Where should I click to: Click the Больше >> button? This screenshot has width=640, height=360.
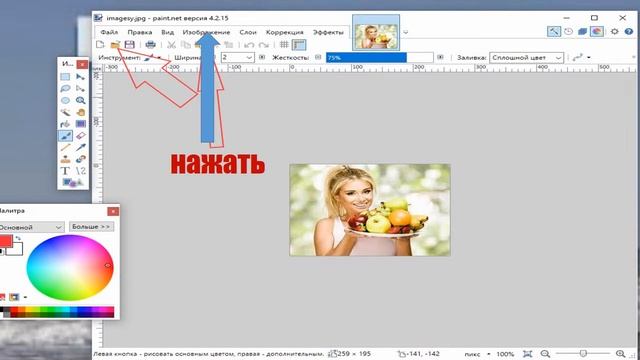[x=91, y=227]
